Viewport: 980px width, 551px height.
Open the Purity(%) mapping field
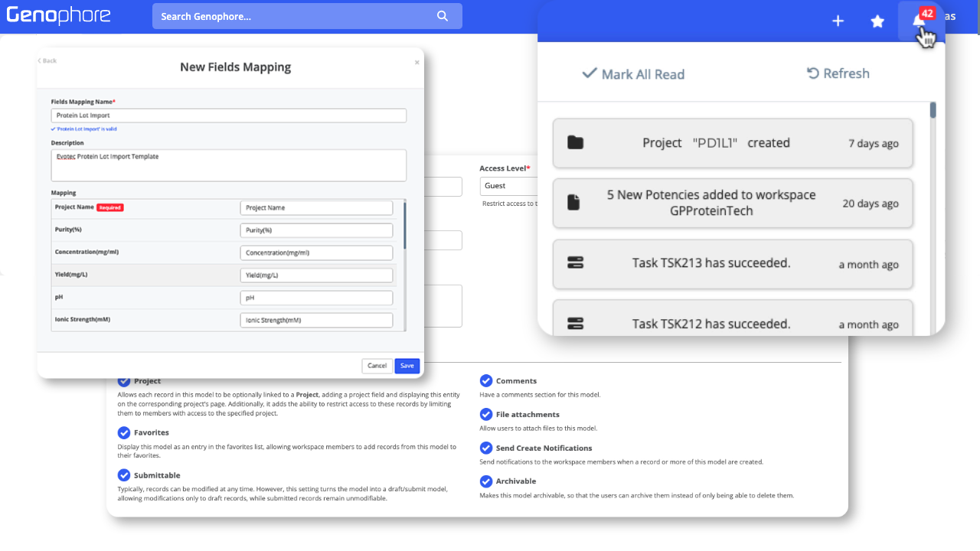coord(316,230)
